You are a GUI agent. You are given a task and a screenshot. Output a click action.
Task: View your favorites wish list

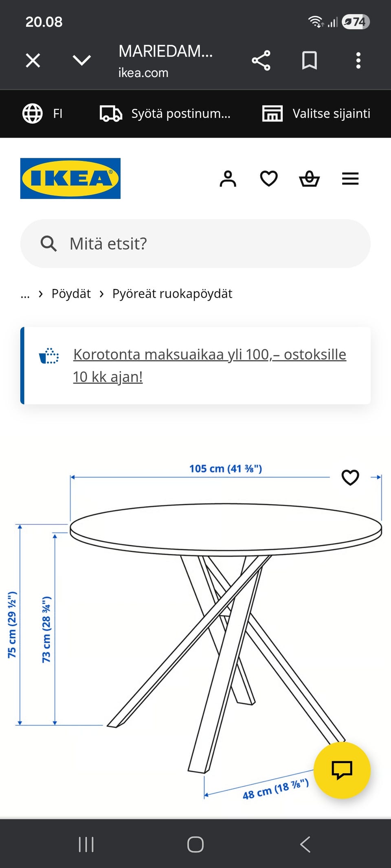[269, 178]
